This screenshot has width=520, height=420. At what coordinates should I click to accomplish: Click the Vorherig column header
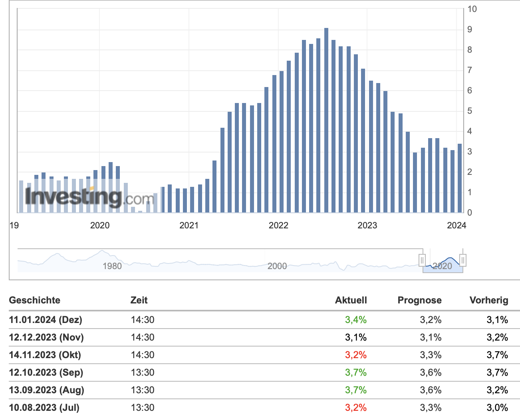pos(488,300)
